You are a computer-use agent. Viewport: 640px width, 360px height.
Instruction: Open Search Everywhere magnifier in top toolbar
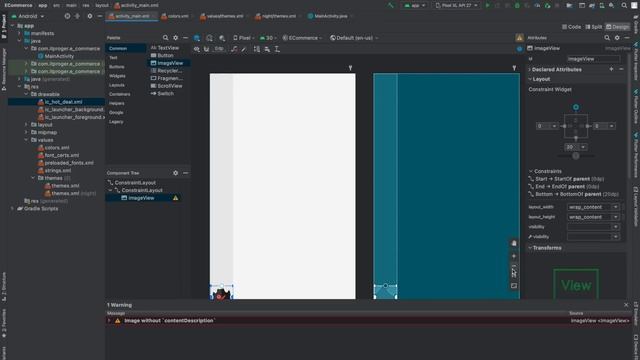pos(624,5)
